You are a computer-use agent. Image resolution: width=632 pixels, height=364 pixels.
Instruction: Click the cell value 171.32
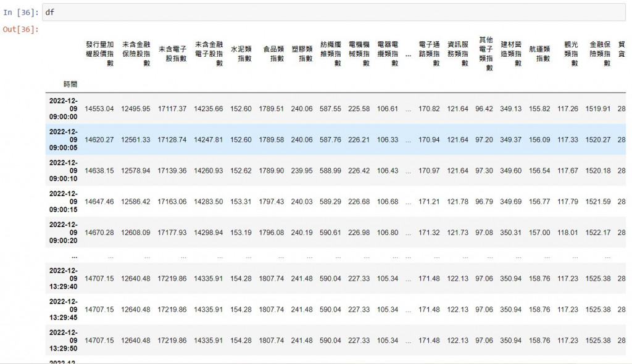(430, 233)
